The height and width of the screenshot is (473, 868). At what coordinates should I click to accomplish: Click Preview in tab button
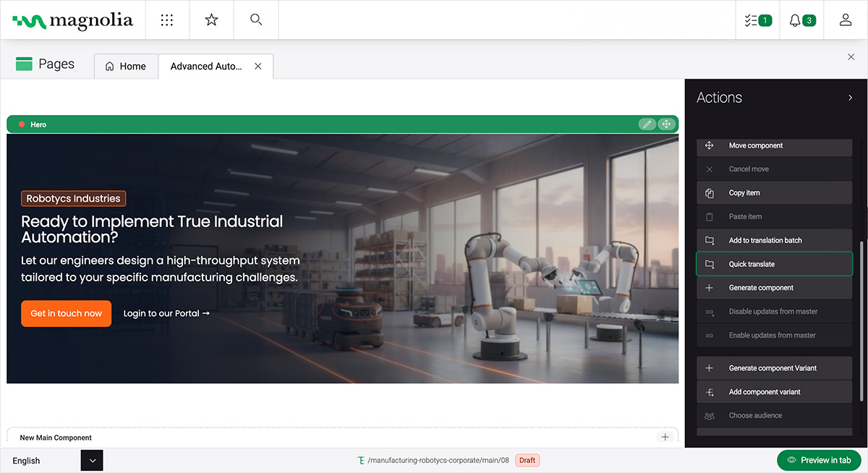click(819, 460)
